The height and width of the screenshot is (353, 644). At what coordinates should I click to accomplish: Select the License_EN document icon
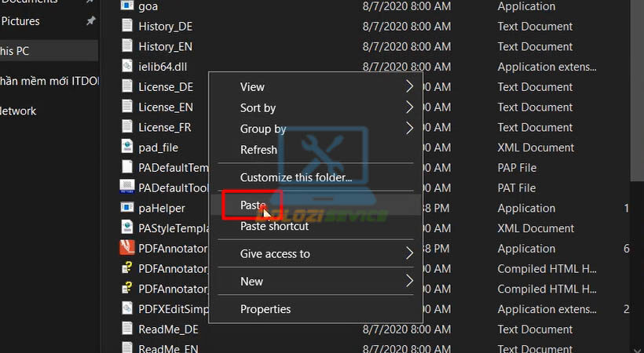127,107
